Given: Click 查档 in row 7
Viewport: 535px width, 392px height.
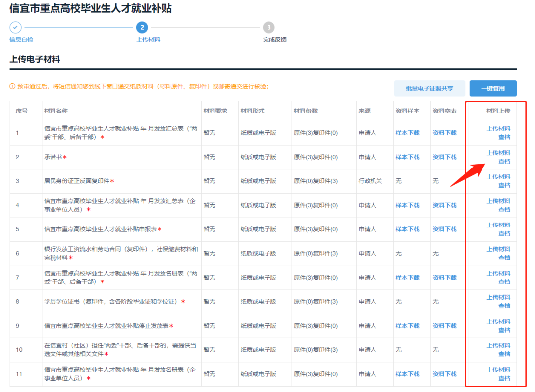Looking at the screenshot, I should [504, 282].
